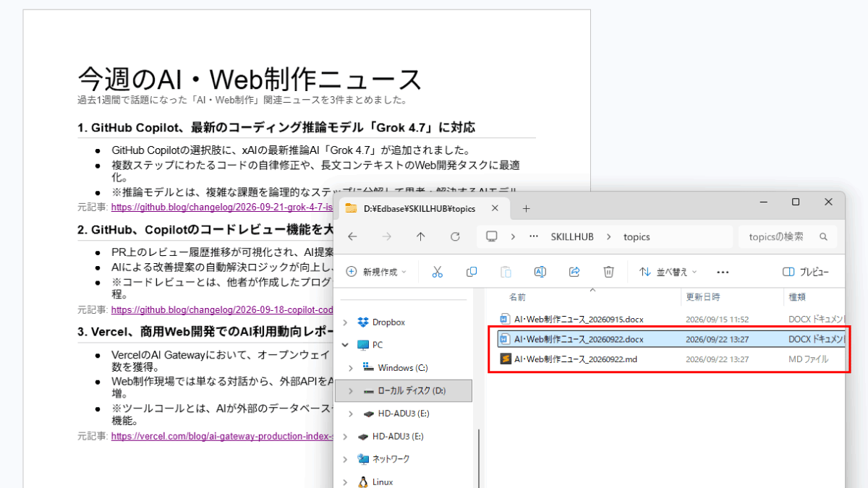
Task: Collapse the PC tree node
Action: [345, 345]
